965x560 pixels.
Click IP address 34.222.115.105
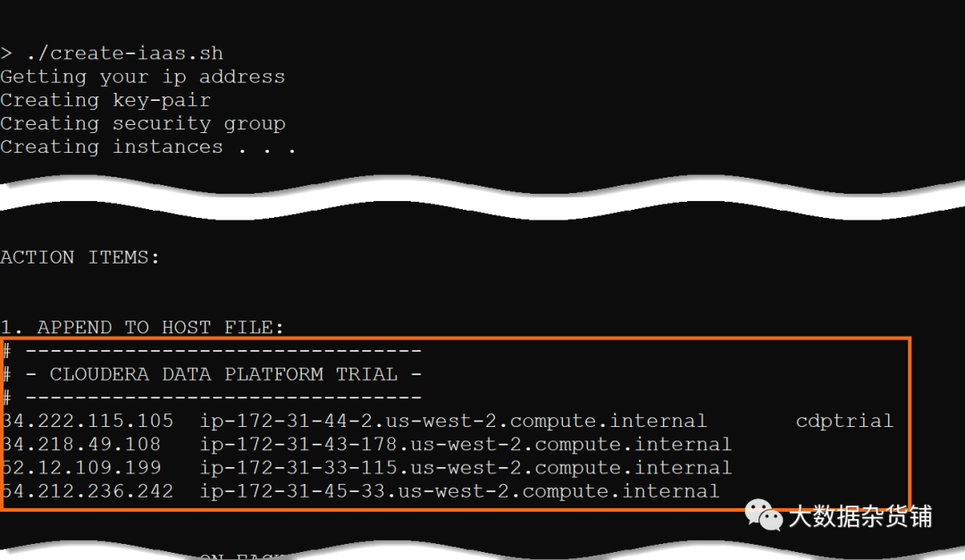[x=88, y=421]
